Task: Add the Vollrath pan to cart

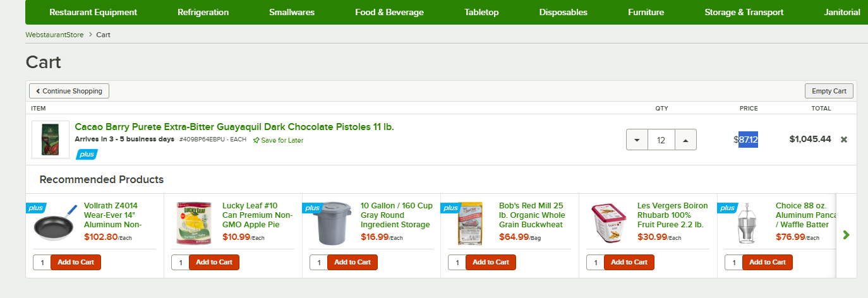Action: [76, 262]
